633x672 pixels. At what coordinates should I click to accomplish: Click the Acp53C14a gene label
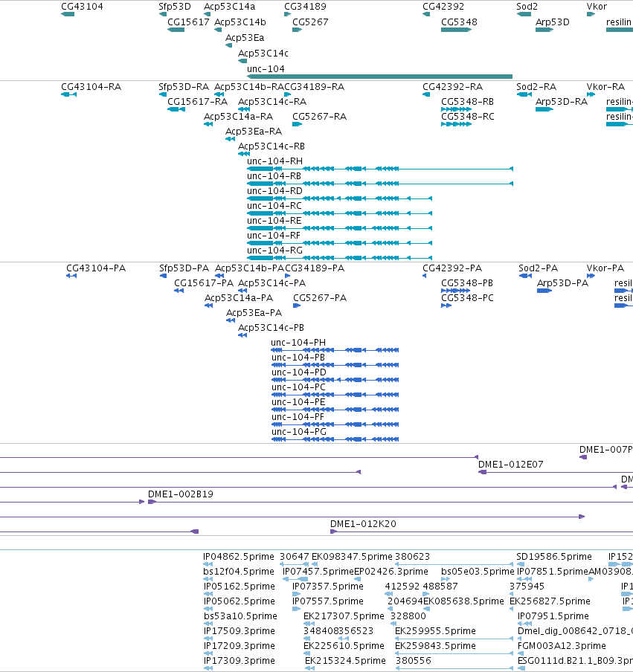pyautogui.click(x=229, y=7)
